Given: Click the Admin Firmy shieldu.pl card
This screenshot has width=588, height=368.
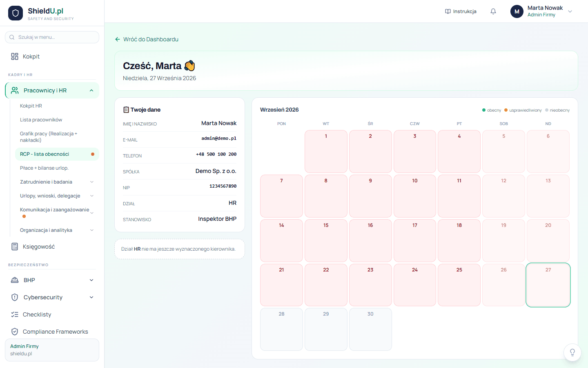Looking at the screenshot, I should click(x=52, y=350).
